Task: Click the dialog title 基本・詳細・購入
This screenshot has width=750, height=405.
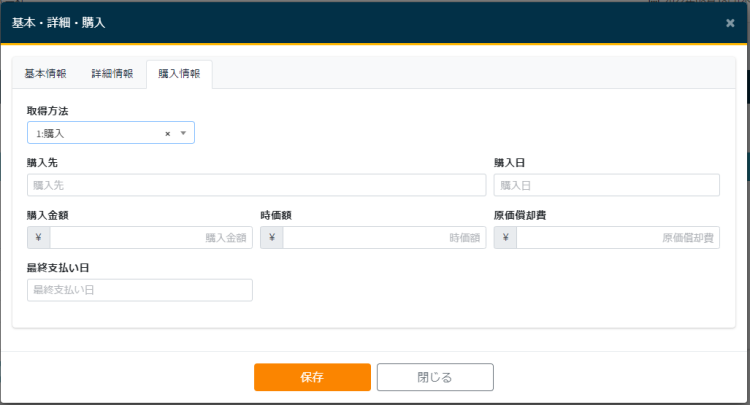Action: tap(58, 22)
